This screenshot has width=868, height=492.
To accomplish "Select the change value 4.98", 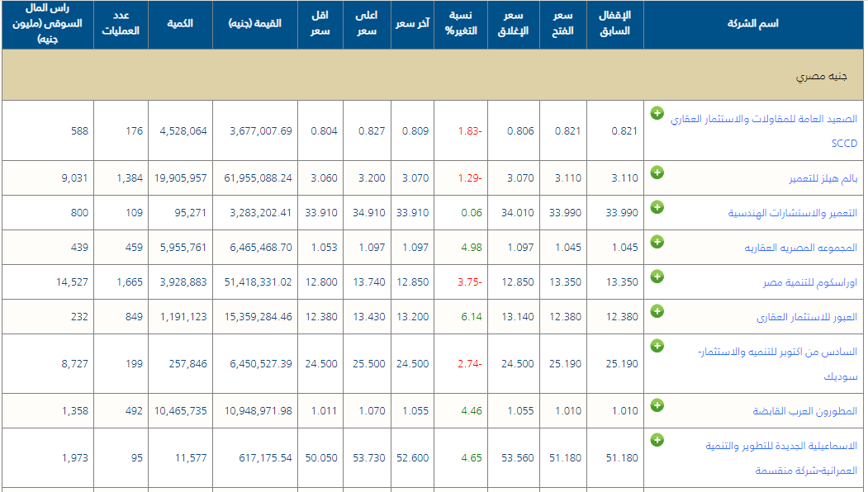I will click(472, 248).
